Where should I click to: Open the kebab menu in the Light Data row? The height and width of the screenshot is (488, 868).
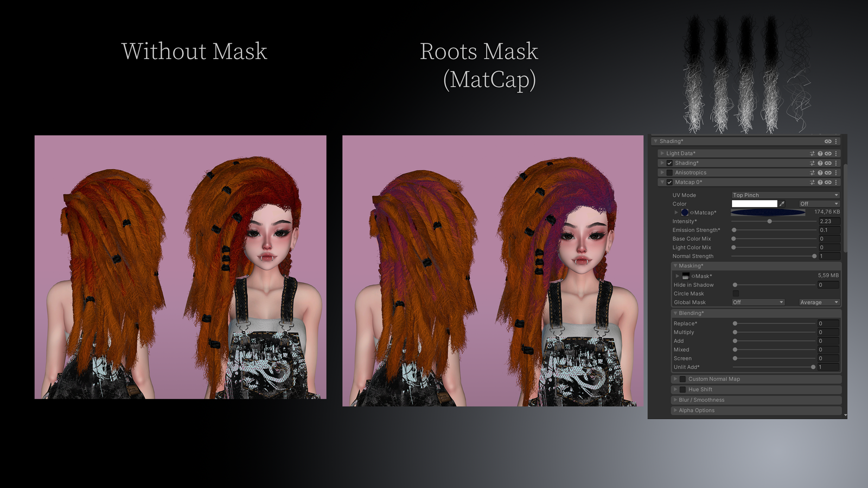(836, 154)
